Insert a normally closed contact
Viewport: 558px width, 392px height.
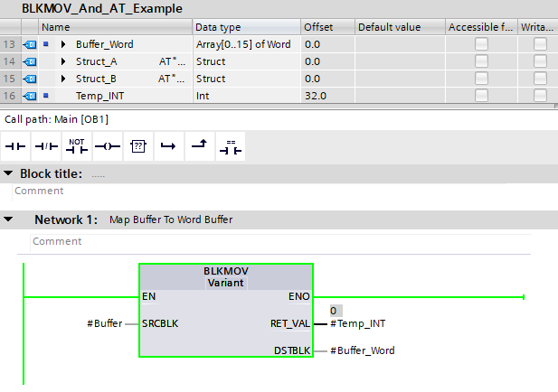point(45,145)
